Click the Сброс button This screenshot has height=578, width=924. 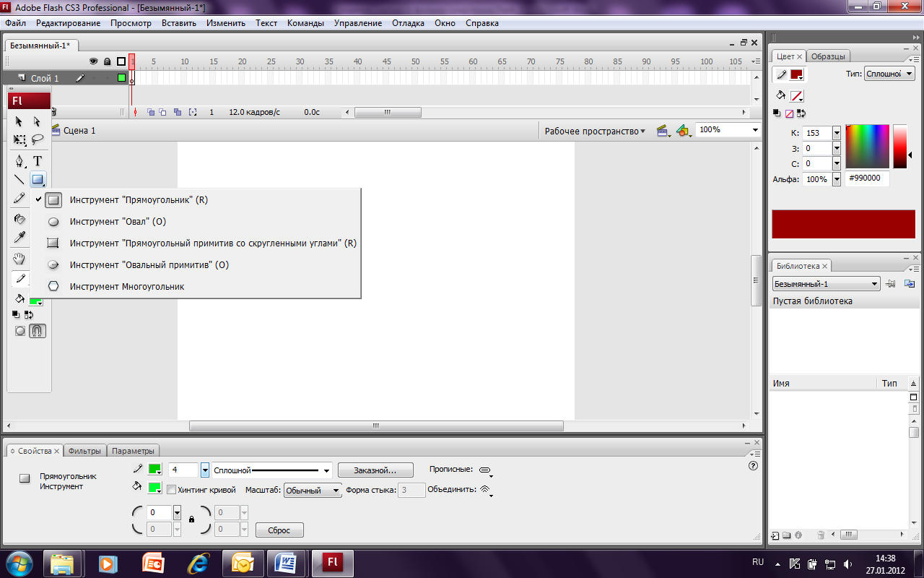[x=279, y=530]
